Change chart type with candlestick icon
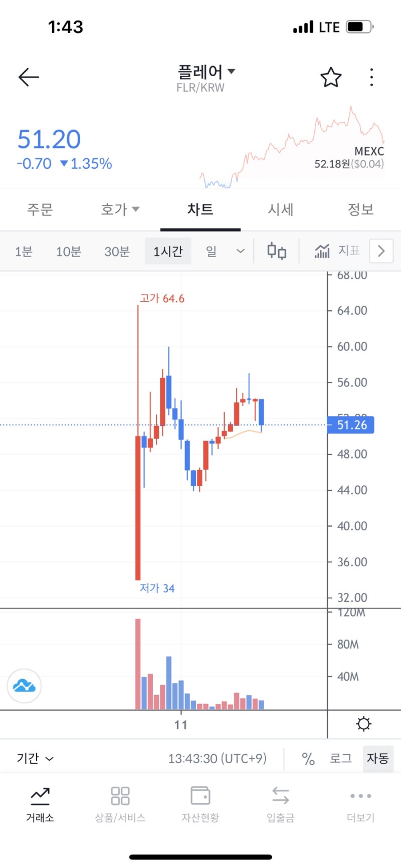 tap(276, 251)
